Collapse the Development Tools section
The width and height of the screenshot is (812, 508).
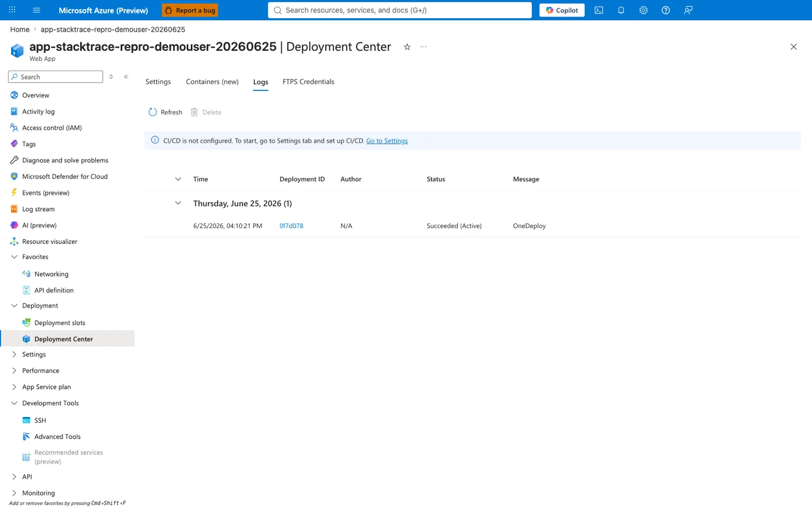(14, 404)
